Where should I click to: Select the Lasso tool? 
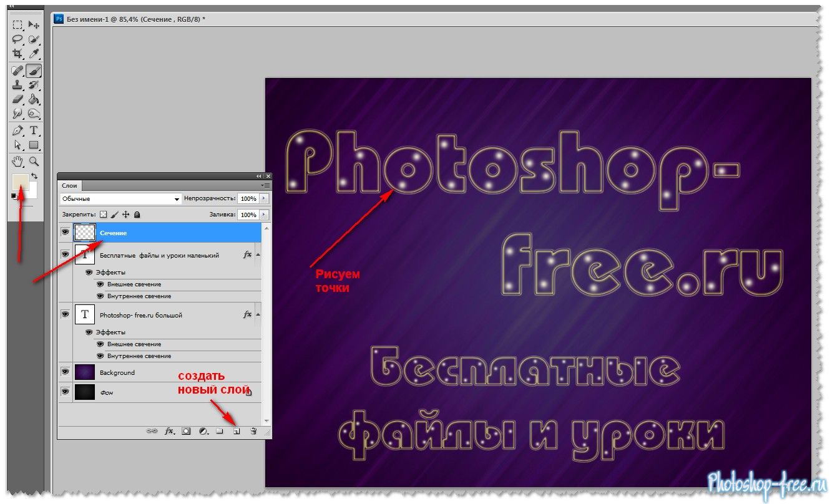17,39
